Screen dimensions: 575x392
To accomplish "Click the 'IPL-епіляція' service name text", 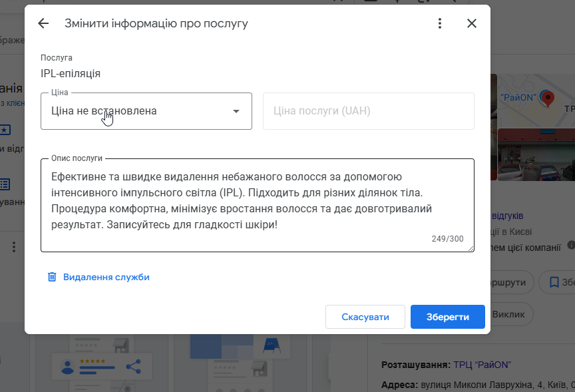I will tap(71, 73).
